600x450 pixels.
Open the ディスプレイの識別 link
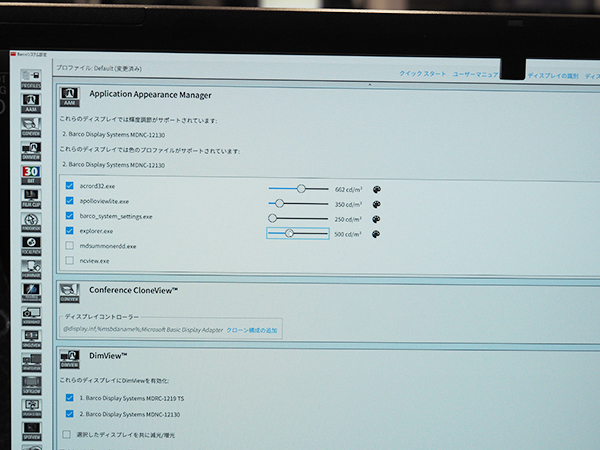click(x=552, y=76)
